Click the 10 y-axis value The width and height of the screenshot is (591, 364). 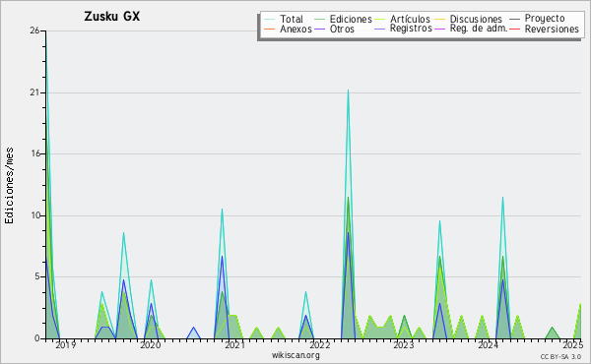[34, 215]
